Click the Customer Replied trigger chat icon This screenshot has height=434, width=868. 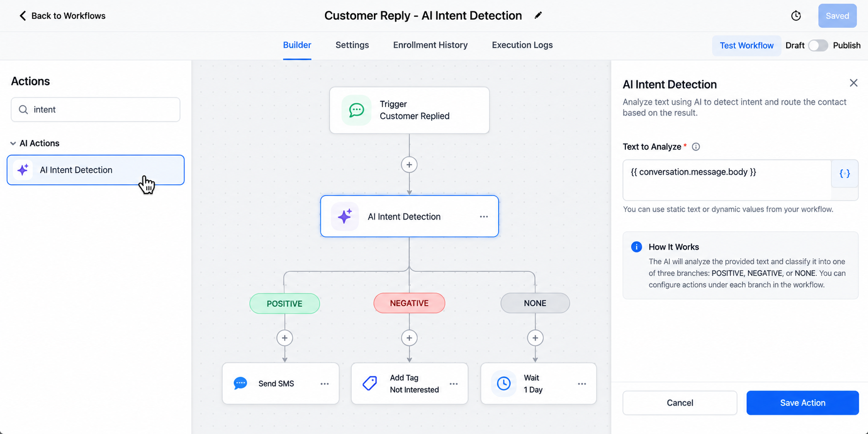click(x=356, y=110)
